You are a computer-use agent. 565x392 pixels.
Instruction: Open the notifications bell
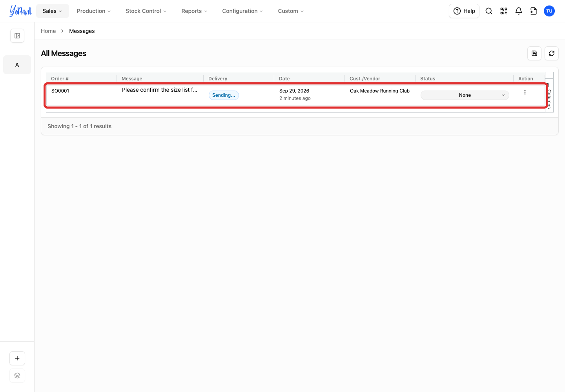pyautogui.click(x=519, y=11)
